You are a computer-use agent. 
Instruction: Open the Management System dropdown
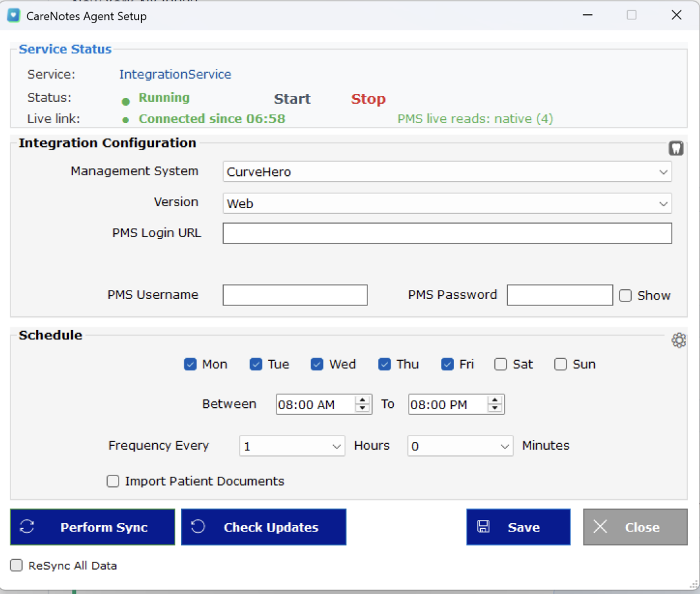click(447, 172)
